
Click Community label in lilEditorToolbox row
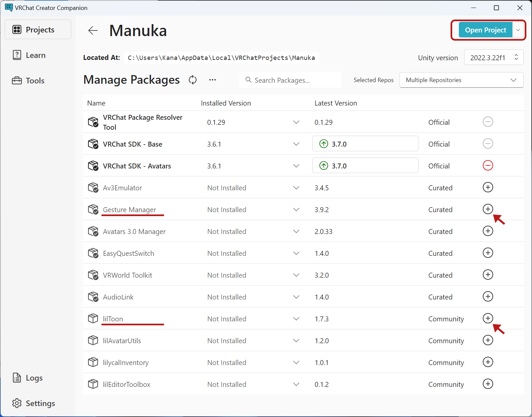coord(446,384)
